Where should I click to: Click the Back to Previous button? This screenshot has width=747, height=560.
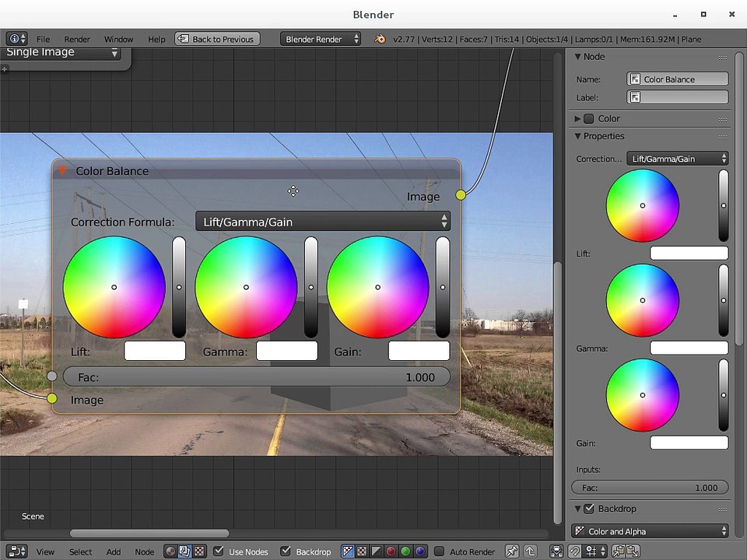pyautogui.click(x=217, y=39)
